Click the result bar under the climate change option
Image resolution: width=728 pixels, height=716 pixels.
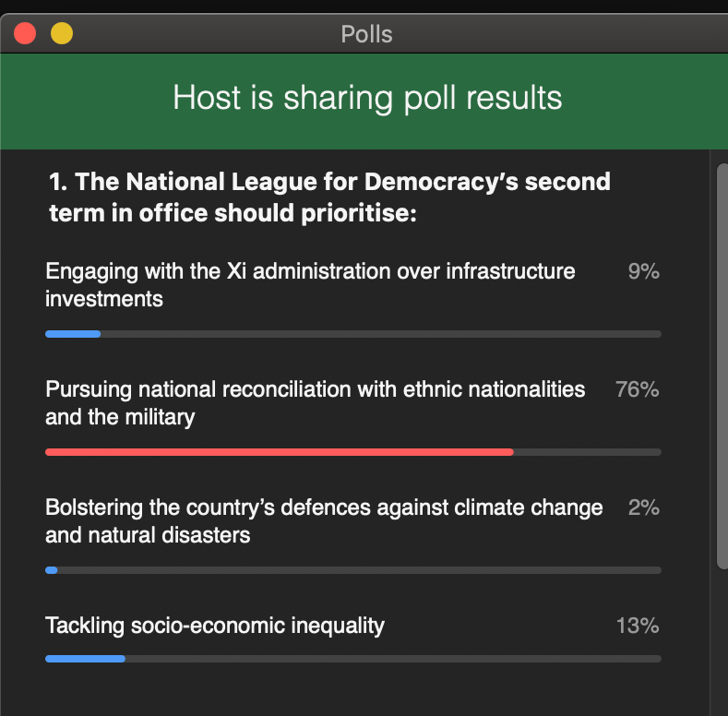click(353, 570)
